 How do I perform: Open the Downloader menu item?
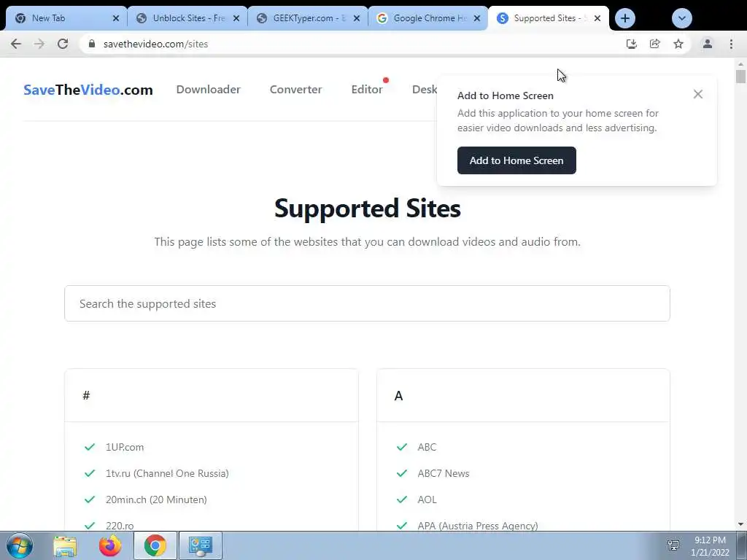[x=208, y=90]
